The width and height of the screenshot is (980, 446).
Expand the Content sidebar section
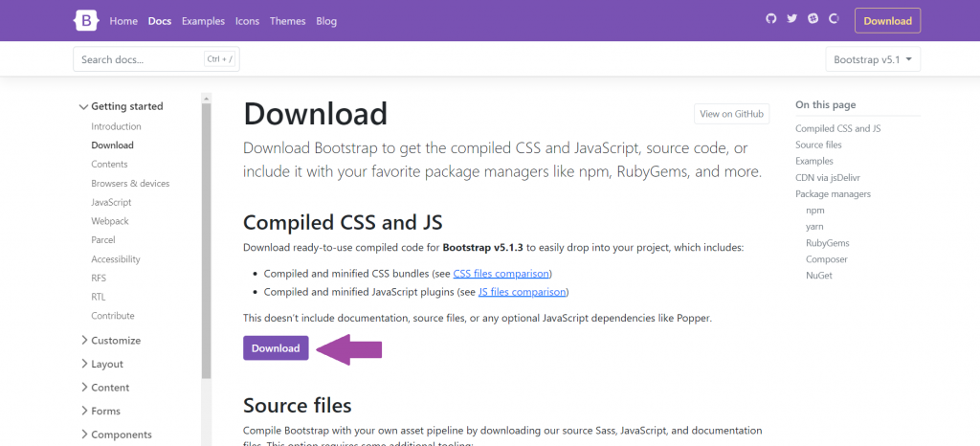105,388
